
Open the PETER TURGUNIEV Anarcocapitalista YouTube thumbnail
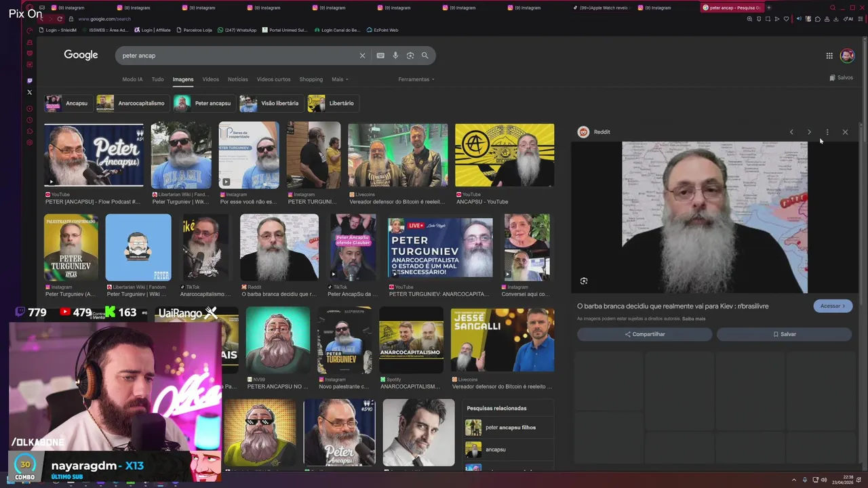click(x=440, y=247)
